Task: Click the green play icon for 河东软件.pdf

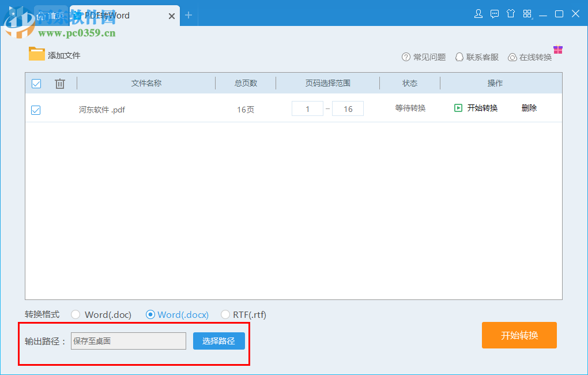Action: click(458, 108)
